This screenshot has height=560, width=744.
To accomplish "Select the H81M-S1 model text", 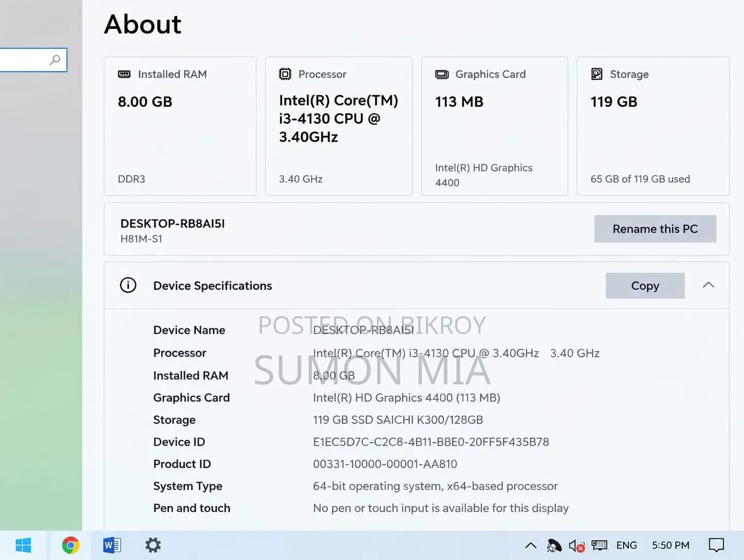I will (141, 239).
